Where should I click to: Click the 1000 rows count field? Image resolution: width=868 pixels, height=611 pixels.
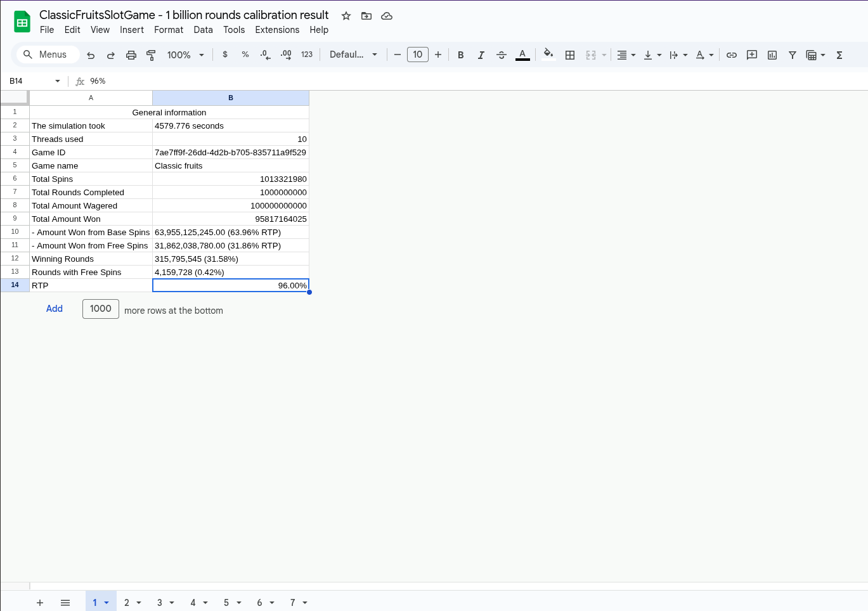[101, 309]
